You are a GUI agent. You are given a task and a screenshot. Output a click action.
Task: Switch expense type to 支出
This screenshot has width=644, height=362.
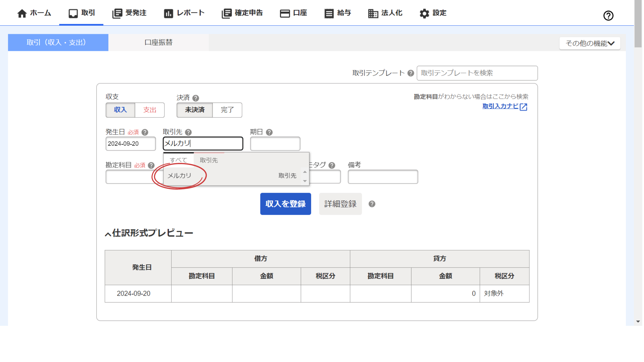point(149,110)
